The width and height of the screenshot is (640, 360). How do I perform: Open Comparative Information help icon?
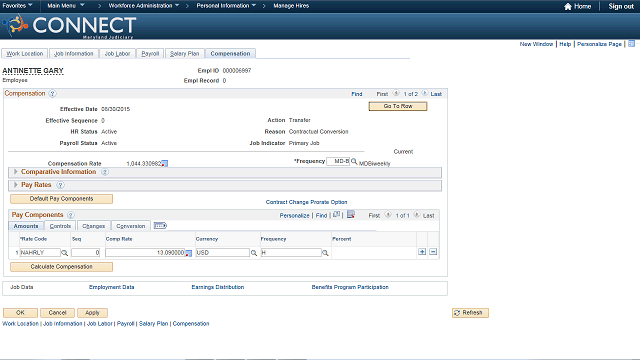[105, 172]
